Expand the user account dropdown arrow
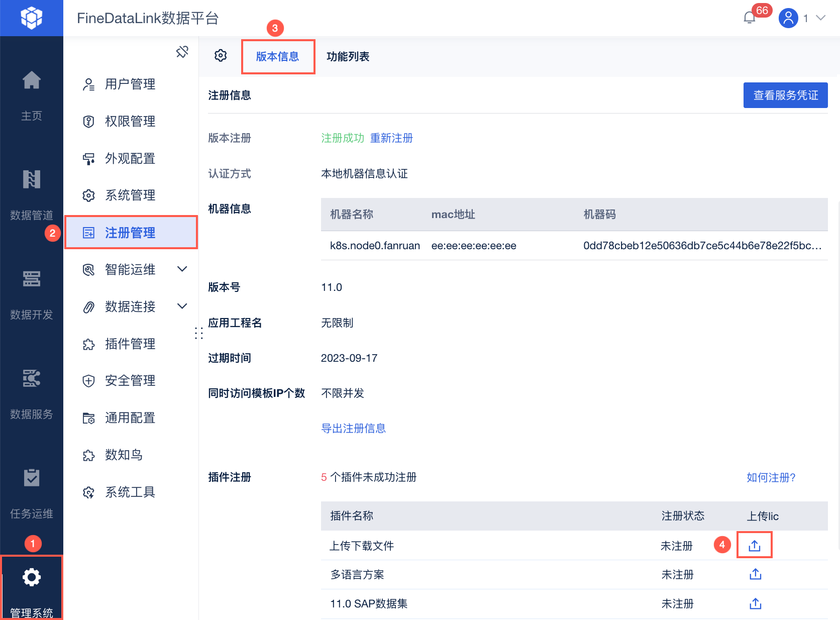Viewport: 840px width, 620px height. pyautogui.click(x=820, y=18)
